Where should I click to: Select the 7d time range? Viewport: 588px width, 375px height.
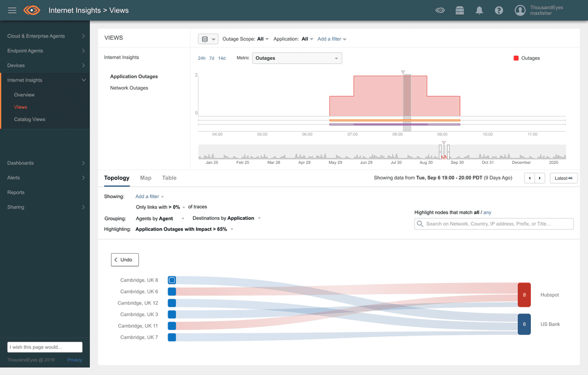[212, 58]
